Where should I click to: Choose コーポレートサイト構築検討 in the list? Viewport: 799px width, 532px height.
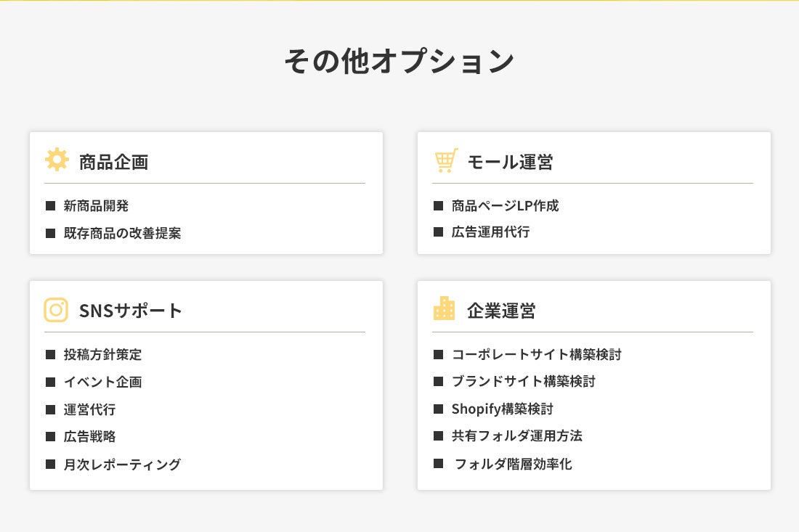tap(536, 354)
